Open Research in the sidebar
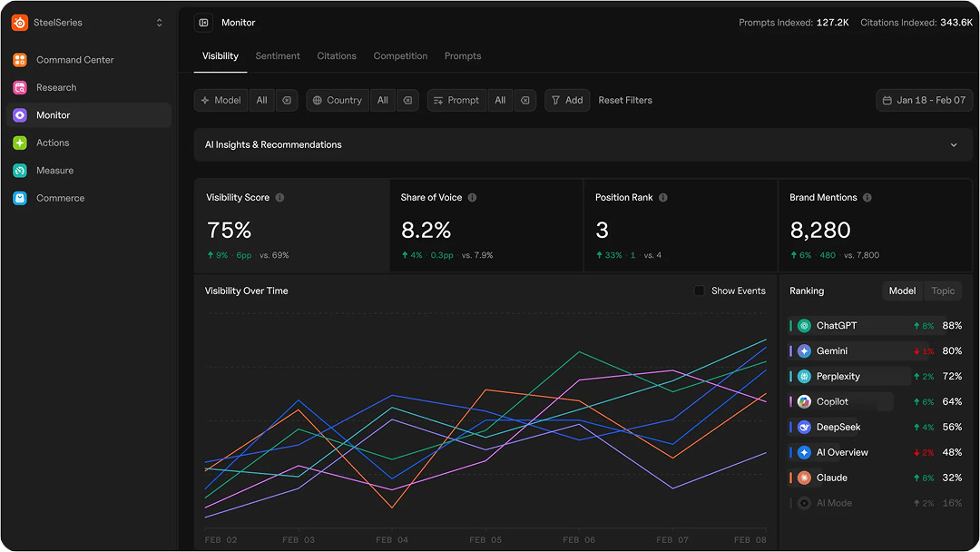This screenshot has height=552, width=980. tap(89, 87)
